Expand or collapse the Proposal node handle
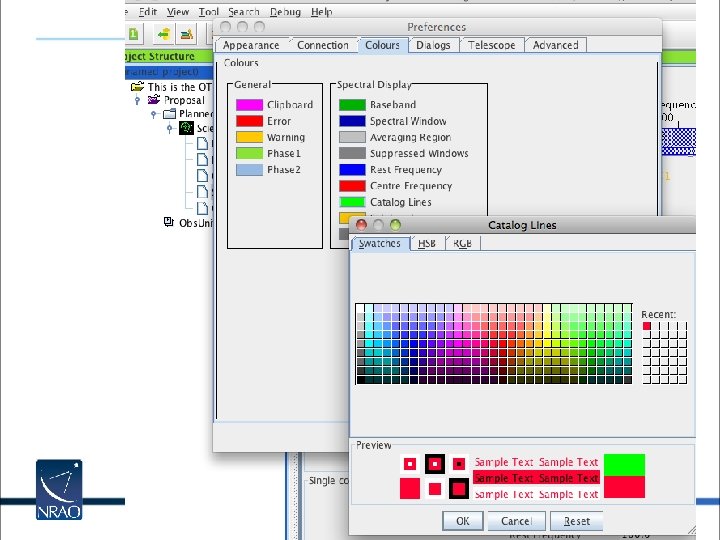The image size is (720, 540). (137, 100)
